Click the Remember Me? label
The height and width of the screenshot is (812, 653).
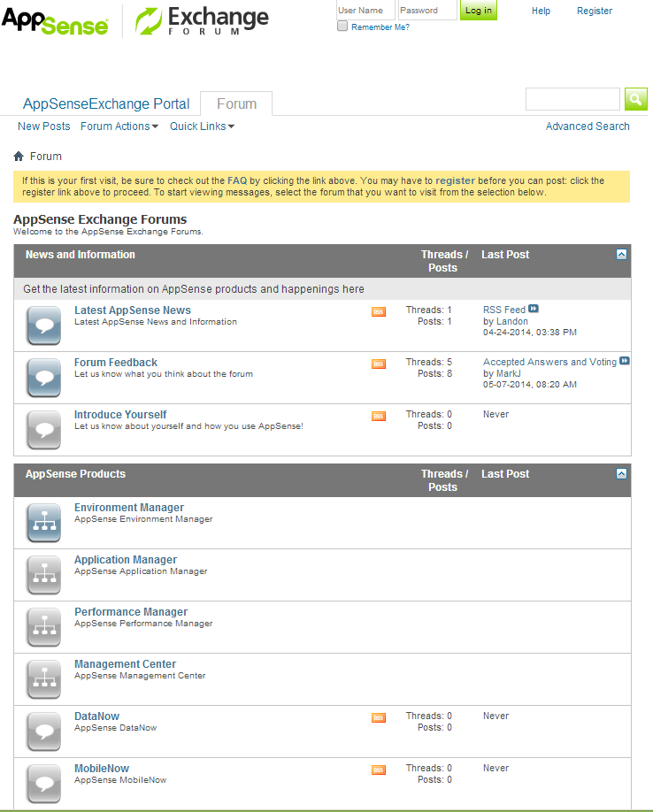tap(380, 27)
